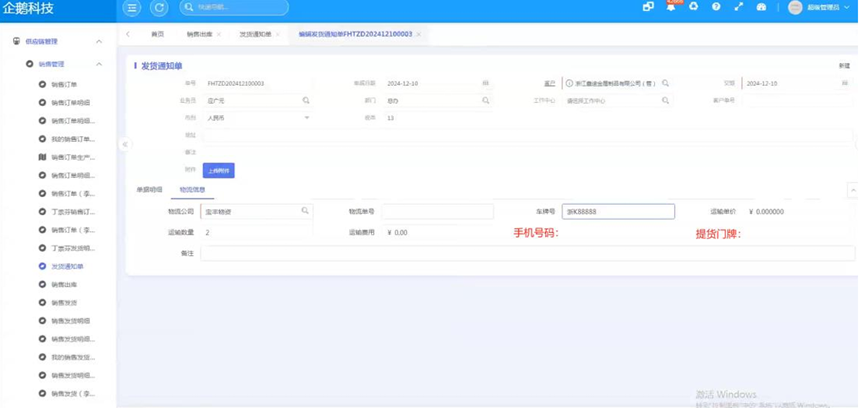The image size is (865, 408).
Task: Open the 超级管理员 user dropdown
Action: pyautogui.click(x=828, y=8)
